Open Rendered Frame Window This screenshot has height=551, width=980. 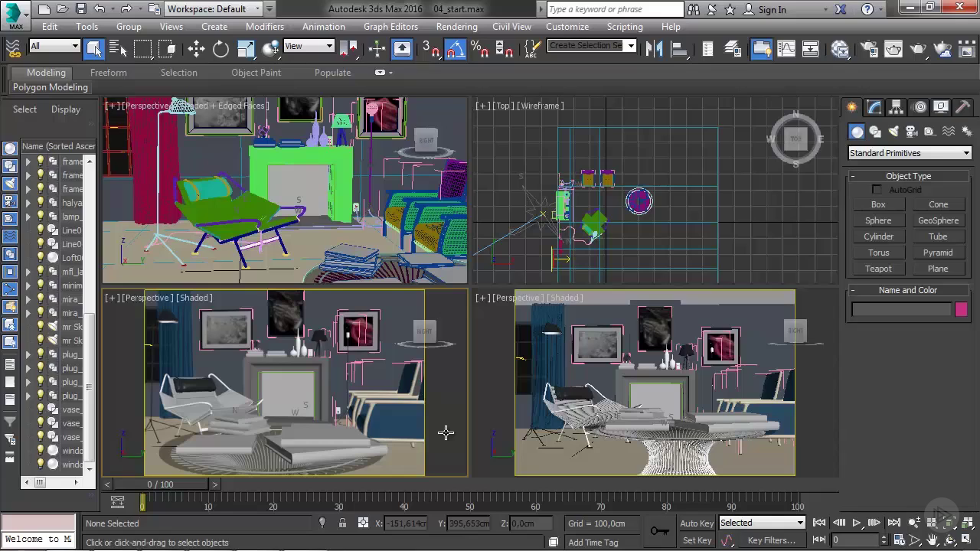click(893, 48)
